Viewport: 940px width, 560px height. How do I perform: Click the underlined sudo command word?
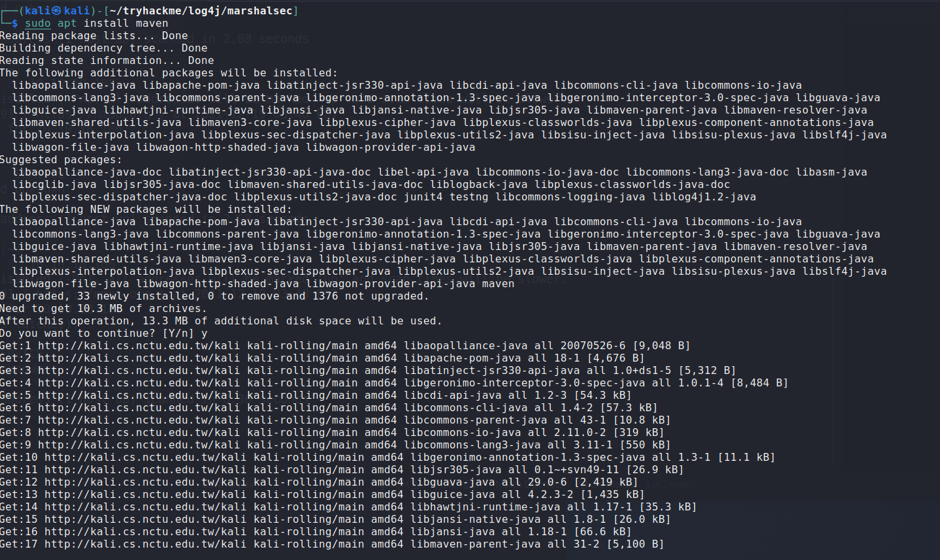(38, 23)
